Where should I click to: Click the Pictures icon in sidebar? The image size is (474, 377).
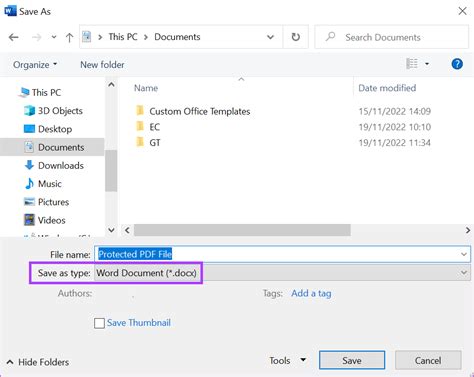(29, 201)
